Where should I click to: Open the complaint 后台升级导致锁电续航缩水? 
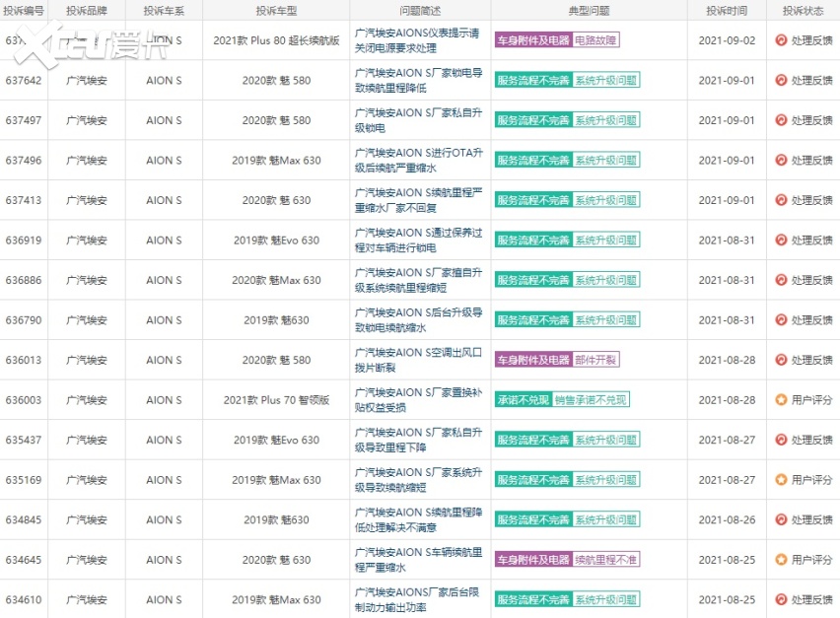pos(418,320)
